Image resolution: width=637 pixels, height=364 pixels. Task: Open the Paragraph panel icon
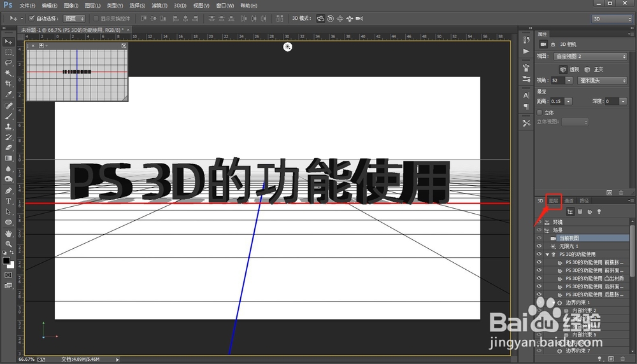click(x=527, y=106)
